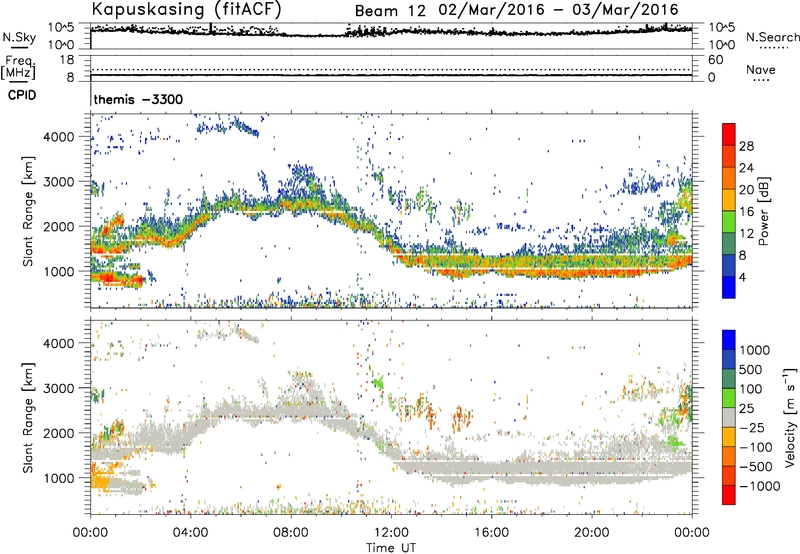Select the 4 label on power colorbar
Viewport: 800px width, 554px height.
coord(742,278)
